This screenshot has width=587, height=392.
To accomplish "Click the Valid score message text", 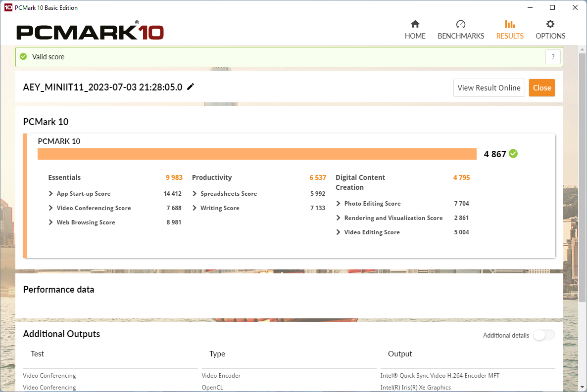I will coord(49,57).
